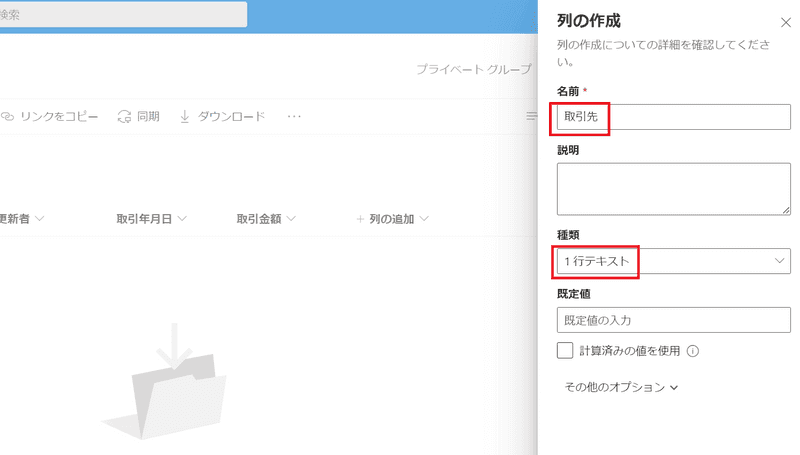Click the download (ダウンロード) arrow icon
Image resolution: width=800 pixels, height=455 pixels.
184,116
